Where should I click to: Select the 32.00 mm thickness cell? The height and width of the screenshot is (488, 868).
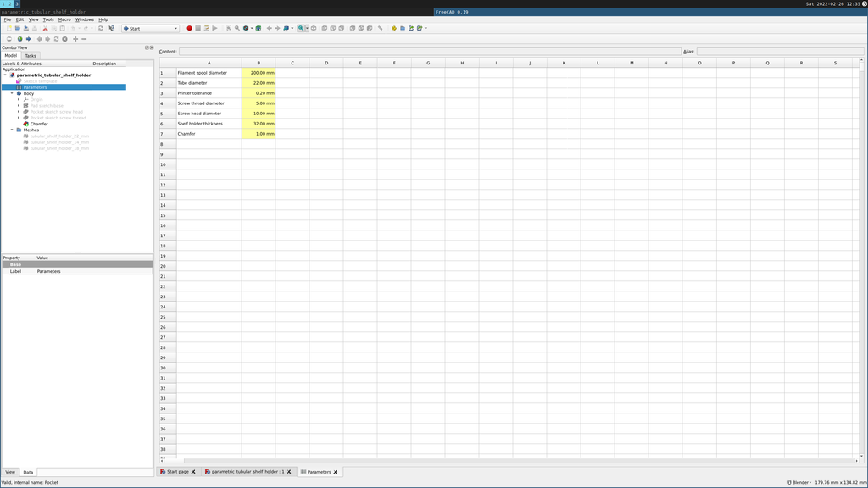coord(259,124)
